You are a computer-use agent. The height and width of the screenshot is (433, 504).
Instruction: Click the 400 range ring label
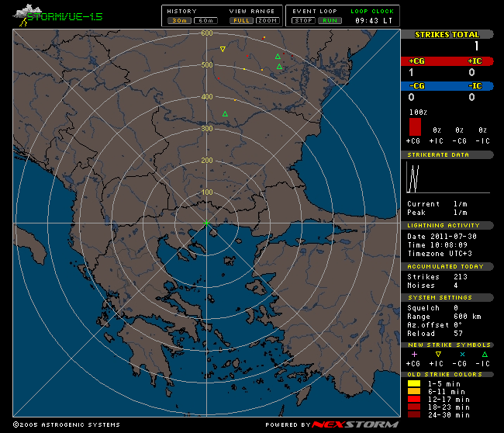click(x=207, y=97)
